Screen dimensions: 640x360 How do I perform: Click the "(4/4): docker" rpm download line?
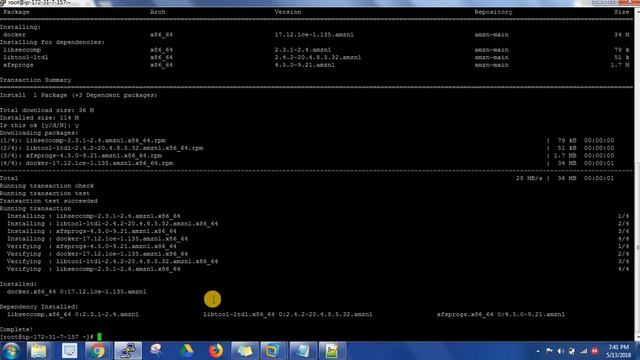[87, 163]
